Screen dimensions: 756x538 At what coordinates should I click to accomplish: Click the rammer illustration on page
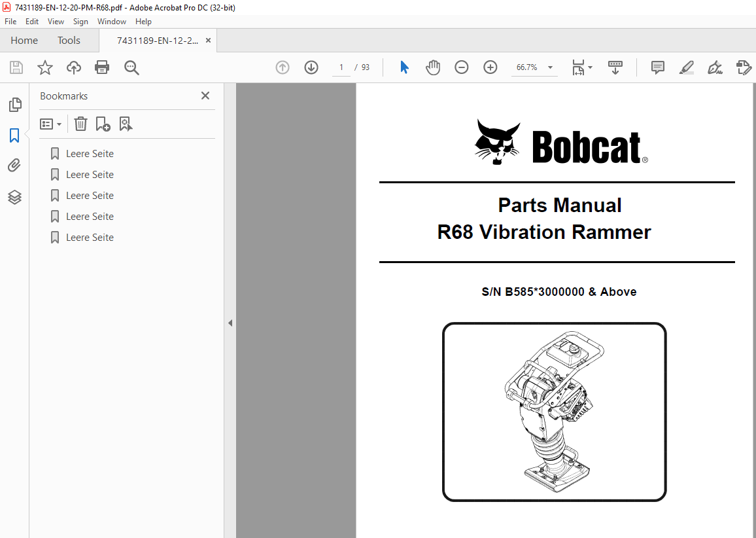[x=555, y=412]
